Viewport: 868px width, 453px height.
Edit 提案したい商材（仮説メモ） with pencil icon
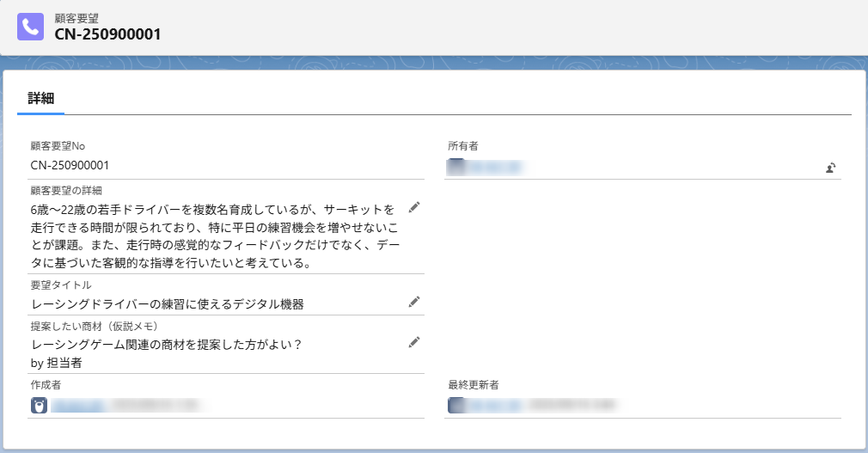pyautogui.click(x=414, y=341)
